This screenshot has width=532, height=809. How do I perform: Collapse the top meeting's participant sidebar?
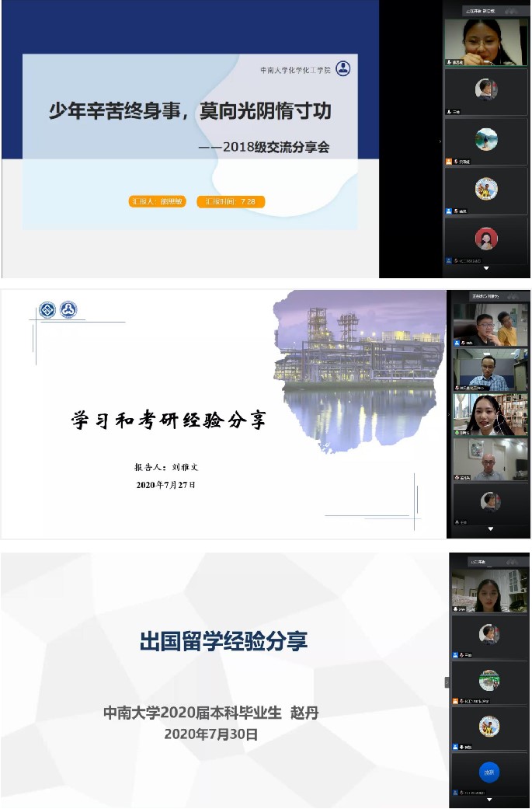pos(440,141)
